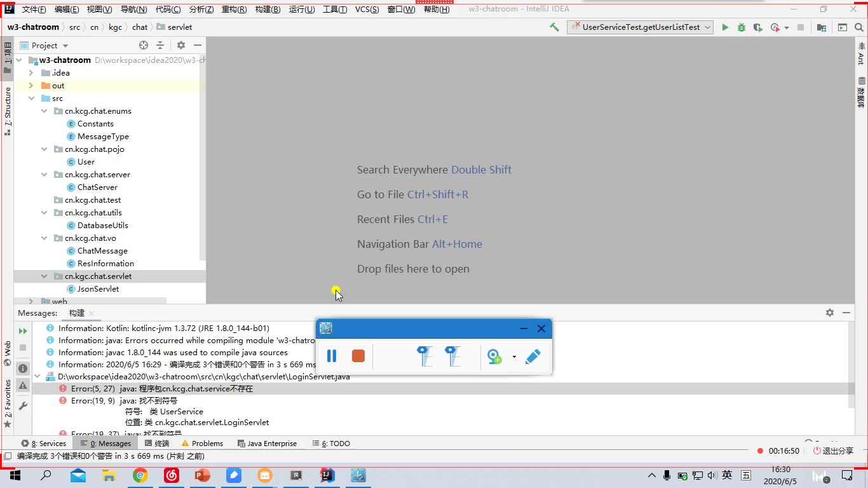
Task: Pause the screen recording
Action: (x=331, y=356)
